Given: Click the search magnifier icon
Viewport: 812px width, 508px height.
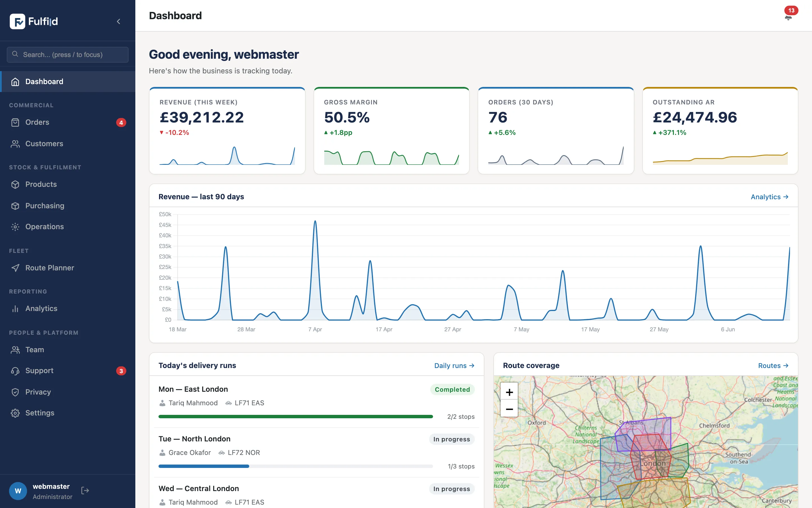Looking at the screenshot, I should tap(15, 54).
